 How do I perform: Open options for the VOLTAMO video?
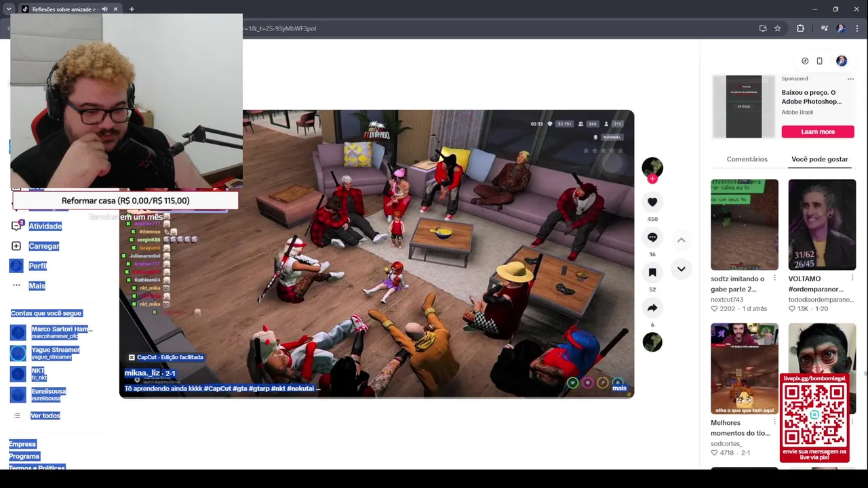tap(852, 279)
